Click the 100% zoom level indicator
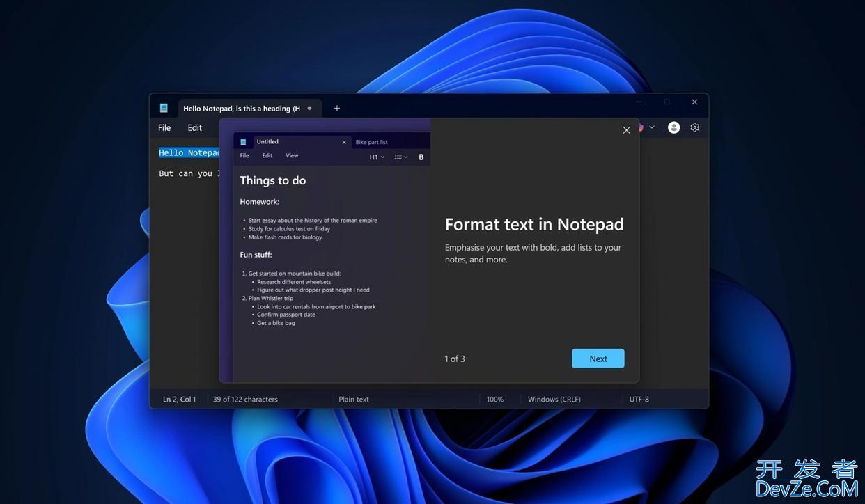Screen dimensions: 865x504 [x=495, y=400]
